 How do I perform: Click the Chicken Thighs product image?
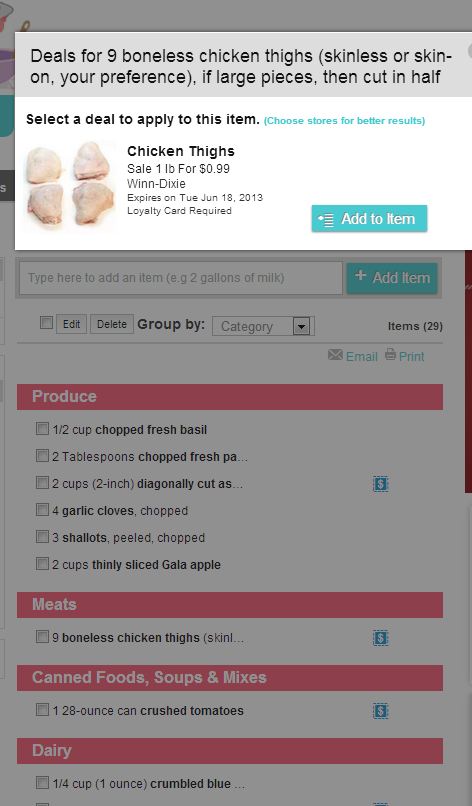coord(70,184)
